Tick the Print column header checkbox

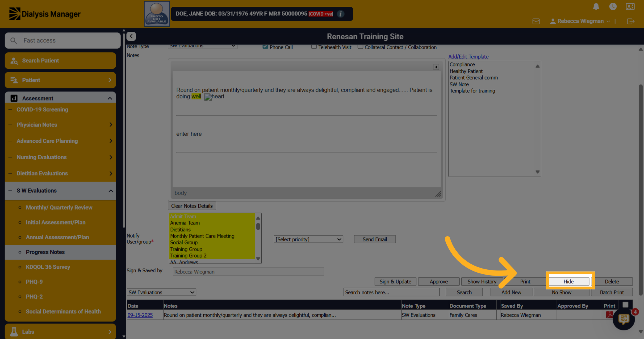(625, 305)
